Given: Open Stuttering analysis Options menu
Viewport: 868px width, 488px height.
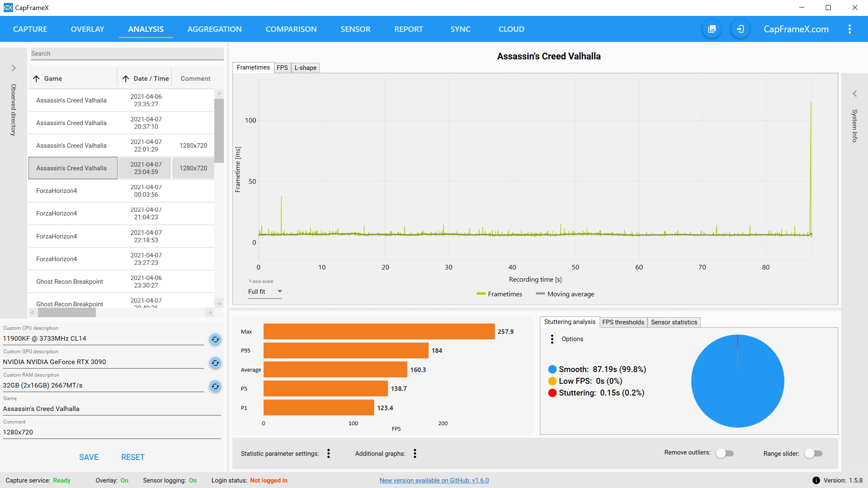Looking at the screenshot, I should click(552, 339).
